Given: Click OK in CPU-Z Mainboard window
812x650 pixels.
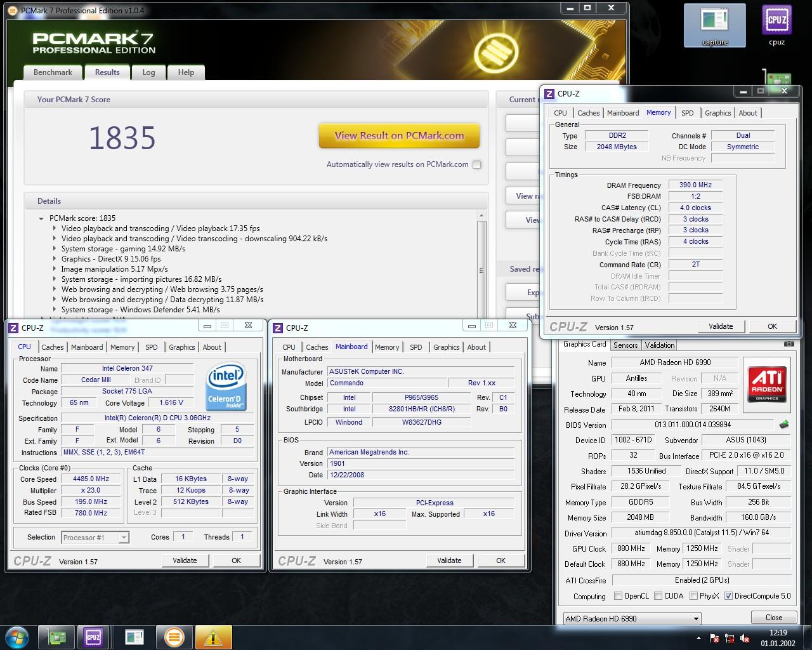Looking at the screenshot, I should 501,560.
